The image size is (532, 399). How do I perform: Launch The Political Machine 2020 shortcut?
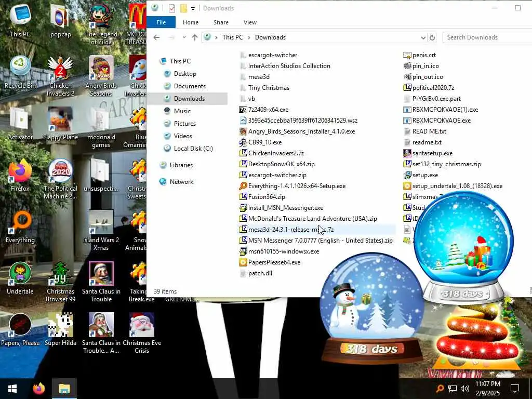click(x=60, y=179)
